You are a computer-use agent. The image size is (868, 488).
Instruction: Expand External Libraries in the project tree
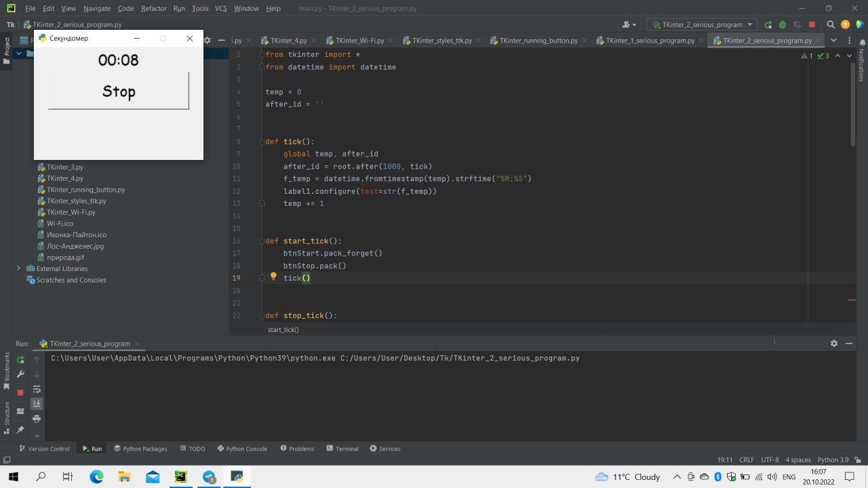pyautogui.click(x=19, y=268)
